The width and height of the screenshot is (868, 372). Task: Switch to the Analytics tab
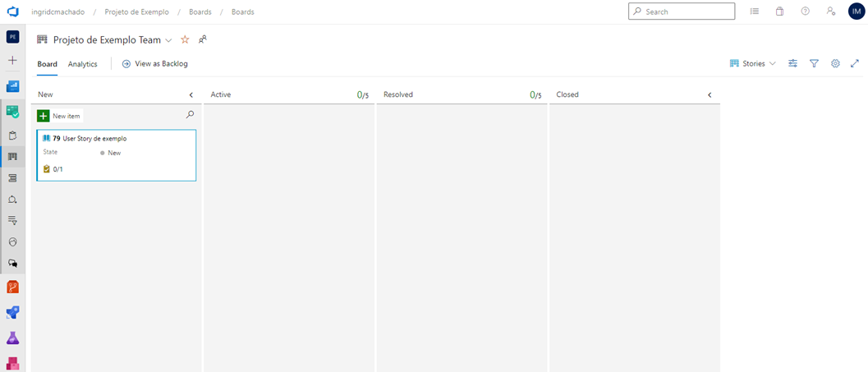(82, 64)
